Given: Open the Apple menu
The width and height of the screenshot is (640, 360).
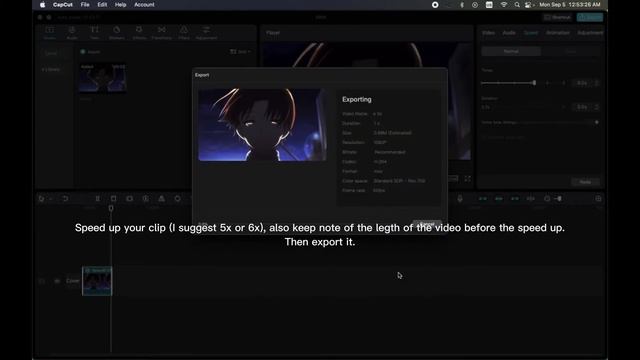Looking at the screenshot, I should (x=42, y=4).
